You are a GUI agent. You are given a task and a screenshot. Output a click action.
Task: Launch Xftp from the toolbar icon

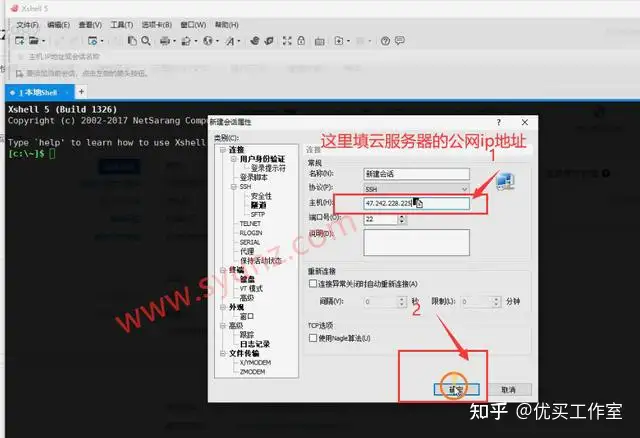point(255,41)
